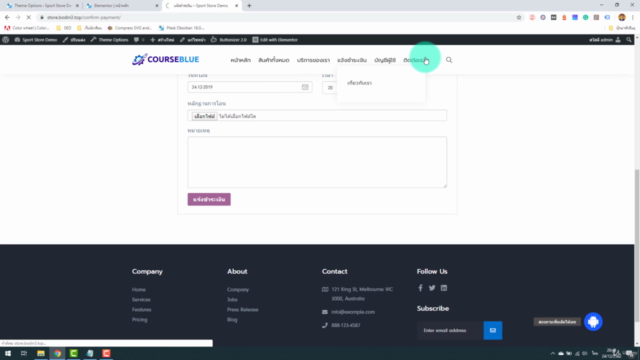Close the Elementor tab
The width and height of the screenshot is (640, 360).
(157, 6)
